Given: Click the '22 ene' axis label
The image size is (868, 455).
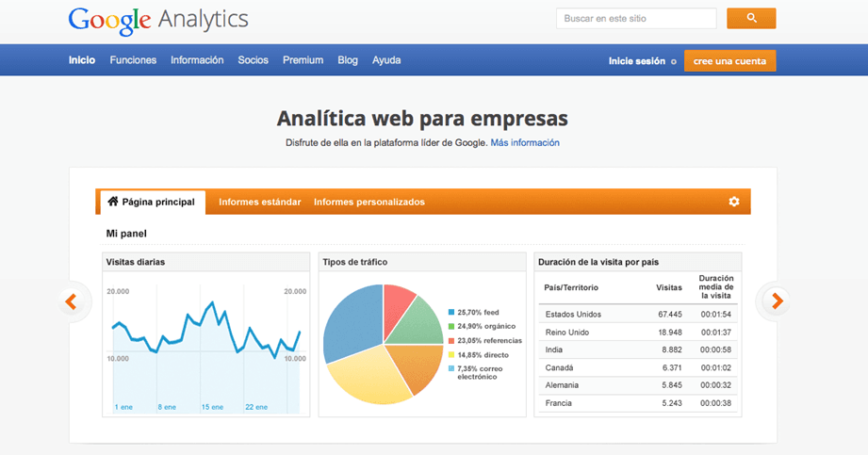Looking at the screenshot, I should 256,407.
